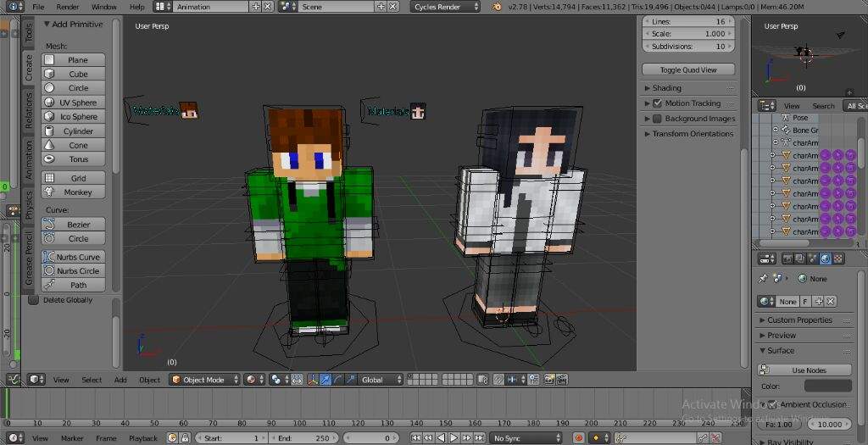Image resolution: width=868 pixels, height=445 pixels.
Task: Click the delete keyframe red key icon
Action: click(x=715, y=438)
